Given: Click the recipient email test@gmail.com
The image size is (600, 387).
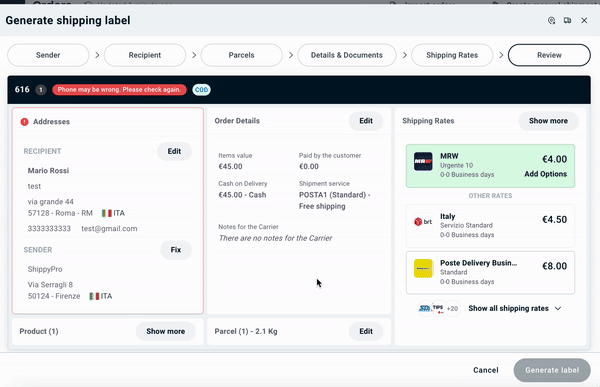Looking at the screenshot, I should click(x=109, y=229).
